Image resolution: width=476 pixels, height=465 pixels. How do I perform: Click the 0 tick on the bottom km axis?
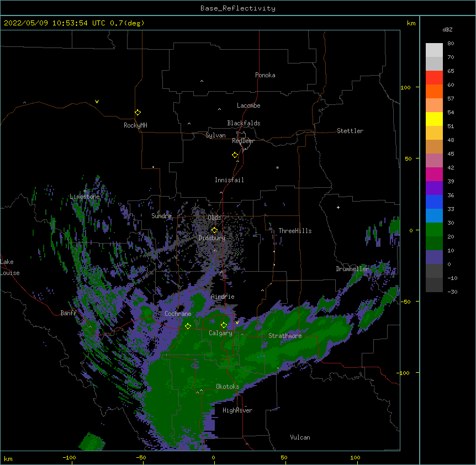213,457
